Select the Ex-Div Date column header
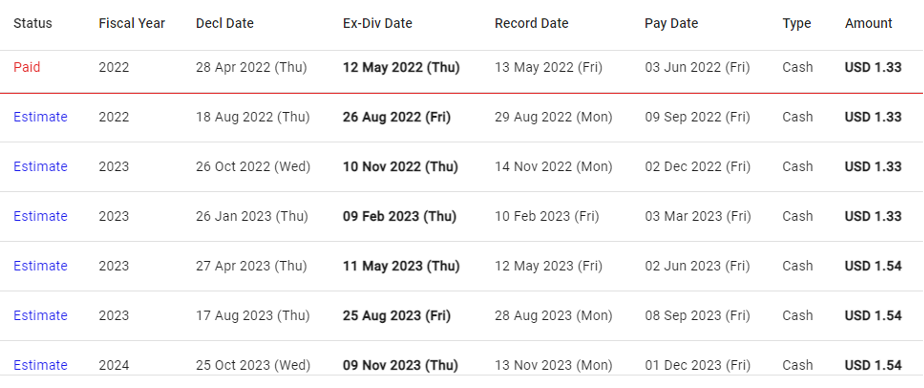This screenshot has width=924, height=388. click(378, 24)
